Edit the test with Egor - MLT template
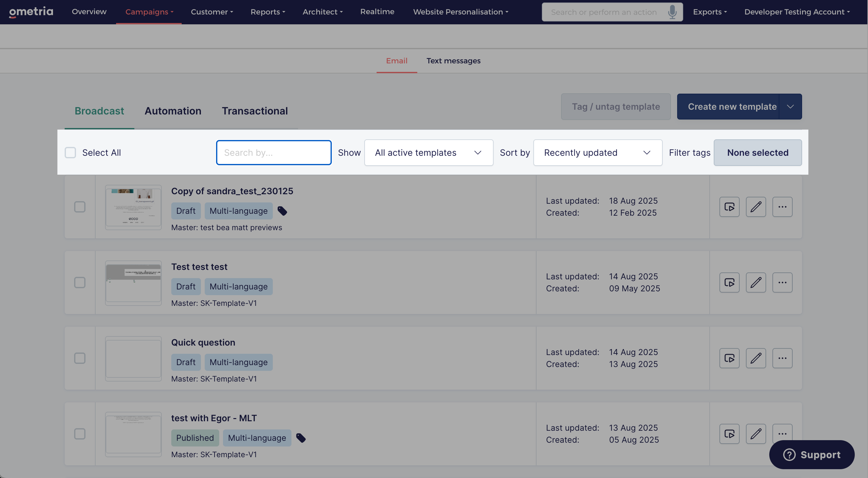 tap(756, 434)
